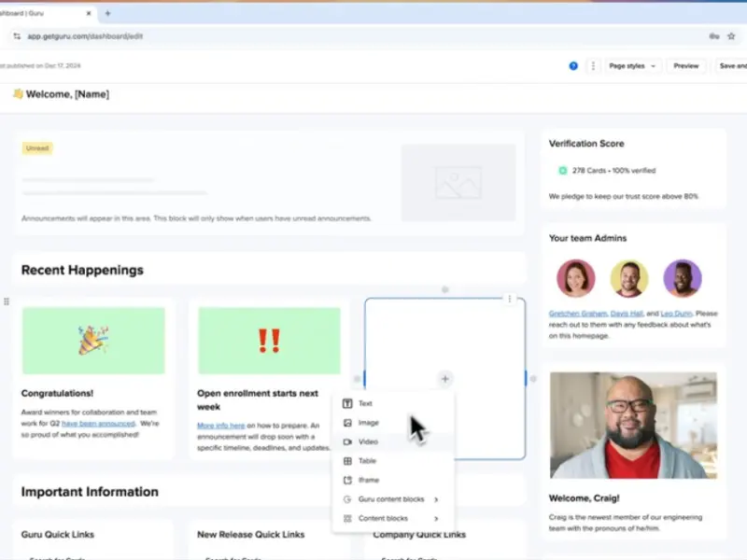The image size is (747, 560).
Task: Expand the Guru content blocks submenu
Action: (393, 499)
